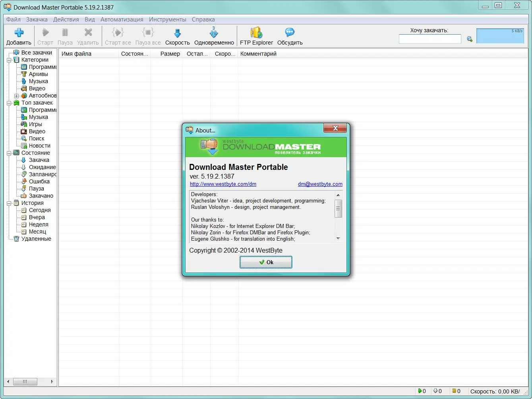Open the Инструменты menu
Image resolution: width=532 pixels, height=399 pixels.
tap(167, 19)
